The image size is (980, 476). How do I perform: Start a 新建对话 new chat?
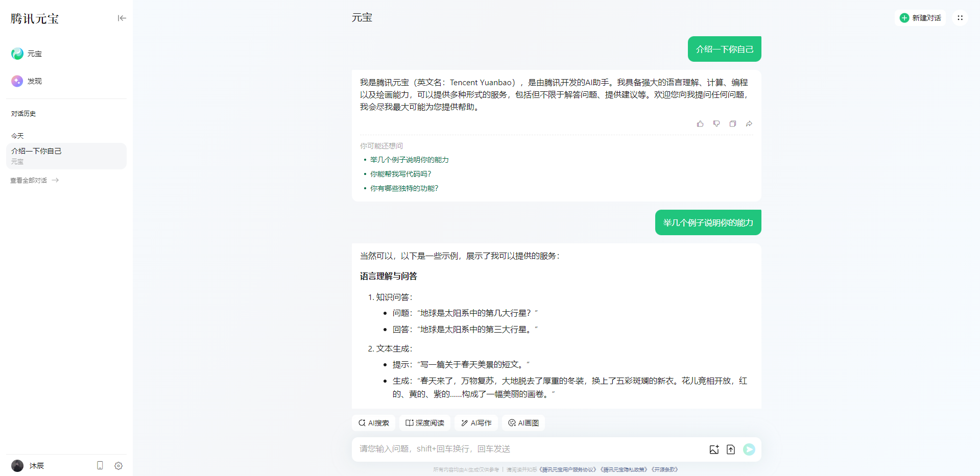[x=920, y=18]
